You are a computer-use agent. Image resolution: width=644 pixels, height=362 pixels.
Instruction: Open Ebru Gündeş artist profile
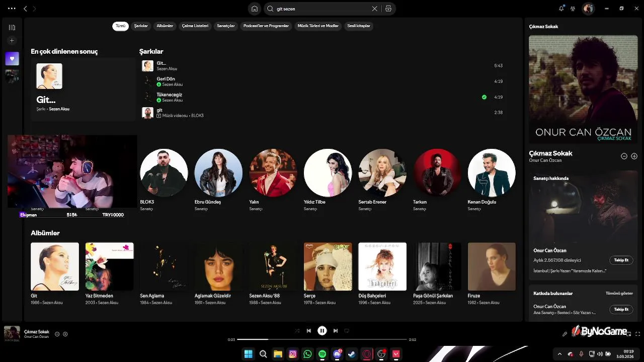218,172
